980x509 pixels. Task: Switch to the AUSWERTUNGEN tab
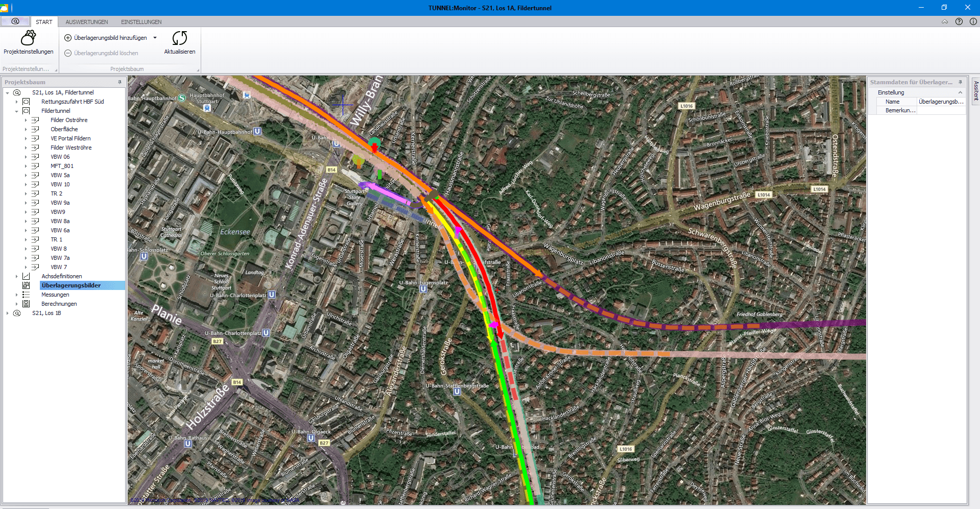click(x=87, y=22)
